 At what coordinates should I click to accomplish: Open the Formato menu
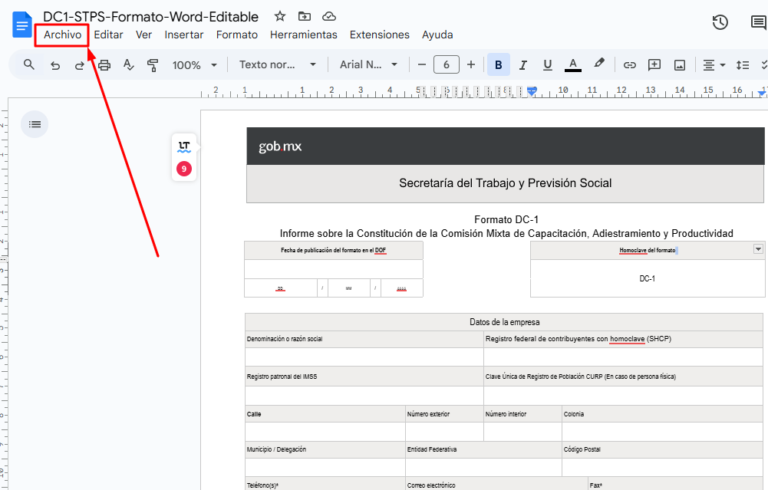pos(237,35)
